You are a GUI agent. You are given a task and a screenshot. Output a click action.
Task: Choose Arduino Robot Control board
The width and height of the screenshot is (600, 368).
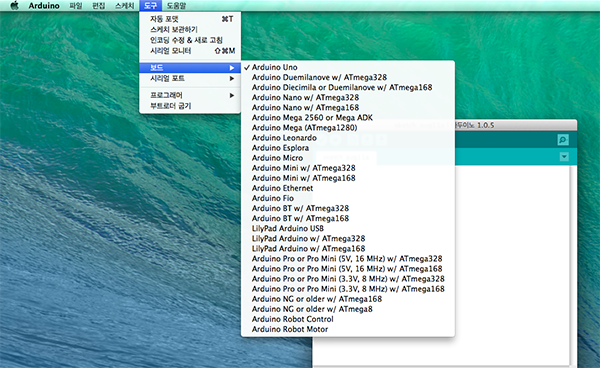coord(348,319)
